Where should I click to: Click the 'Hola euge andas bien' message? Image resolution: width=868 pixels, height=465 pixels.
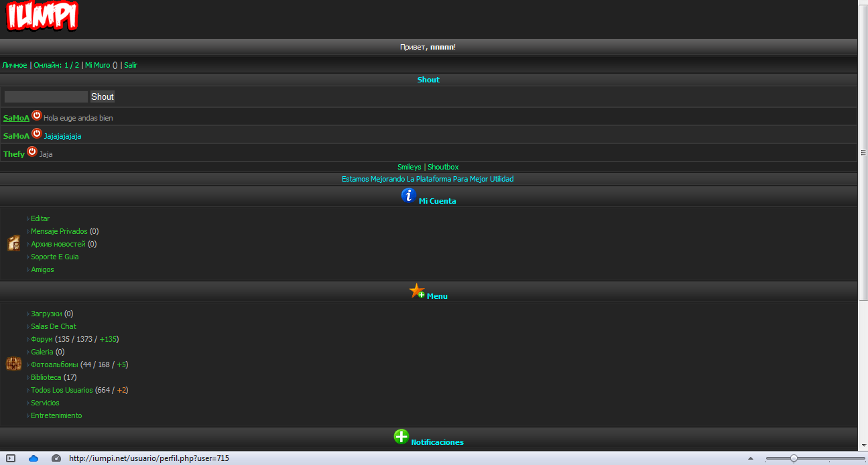78,118
